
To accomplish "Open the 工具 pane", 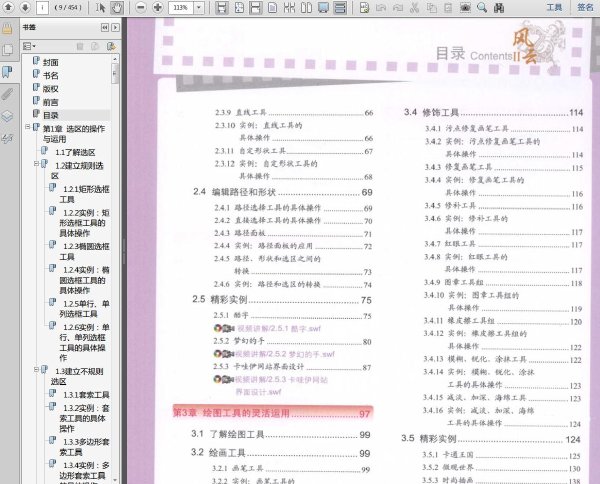I will tap(554, 7).
